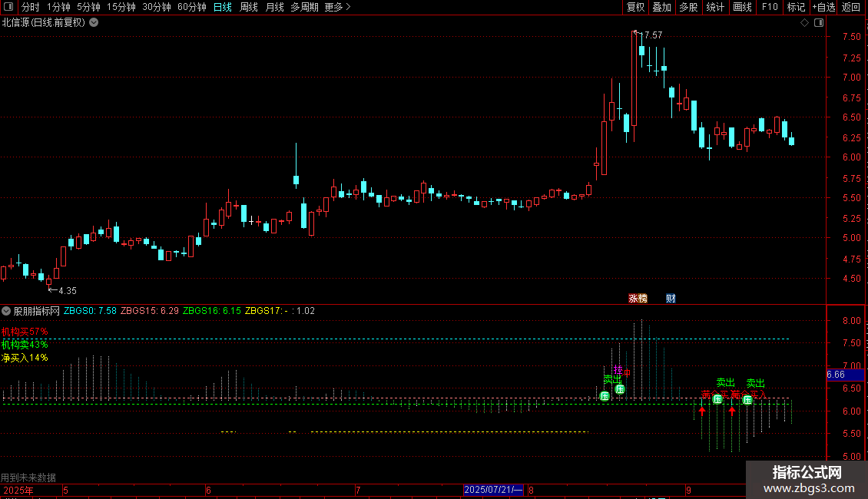Viewport: 868px width, 499px height.
Task: Select the 5分钟 period
Action: coord(88,7)
